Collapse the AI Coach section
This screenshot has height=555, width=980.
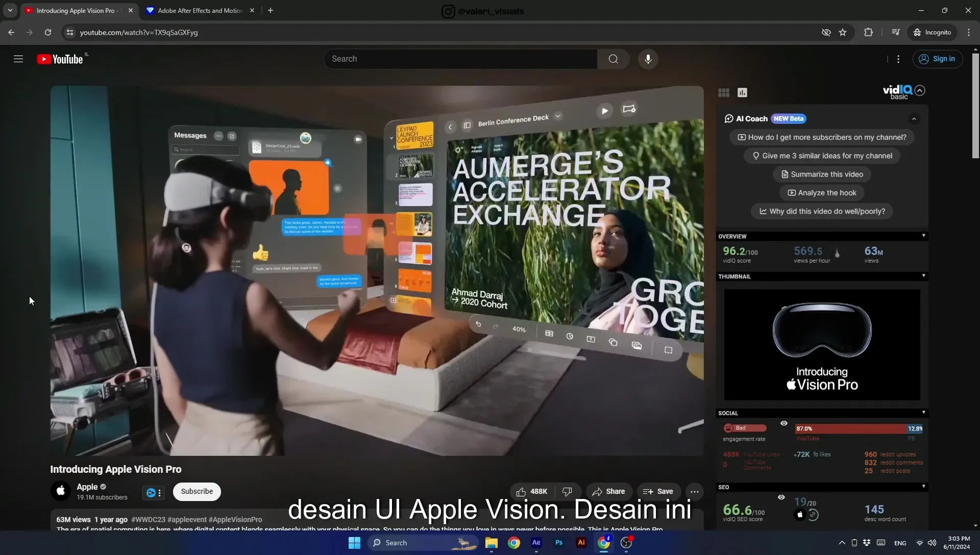(x=914, y=119)
